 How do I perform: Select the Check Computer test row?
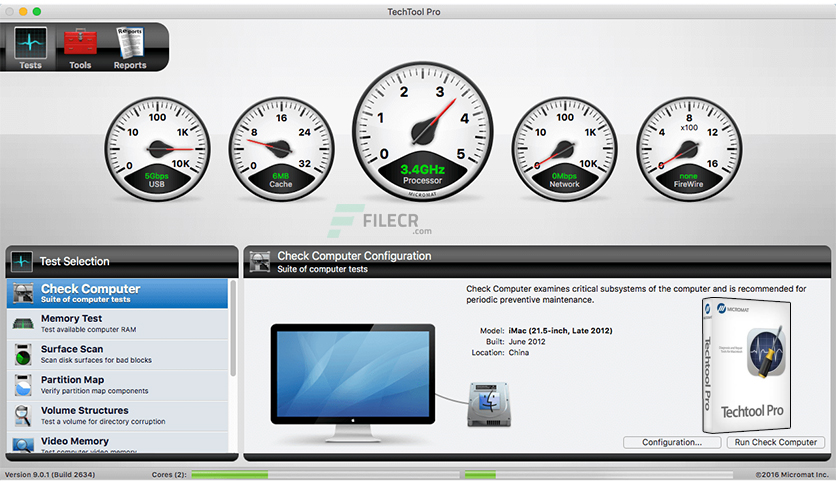117,293
